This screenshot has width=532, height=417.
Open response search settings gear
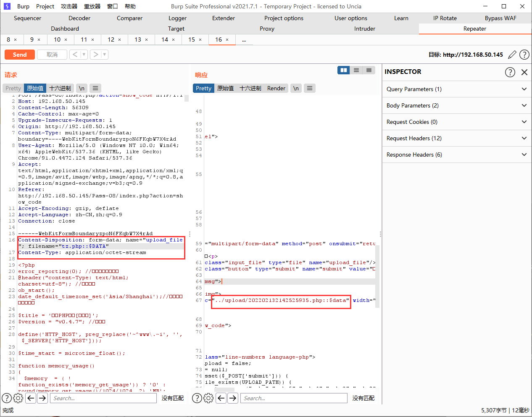[208, 398]
